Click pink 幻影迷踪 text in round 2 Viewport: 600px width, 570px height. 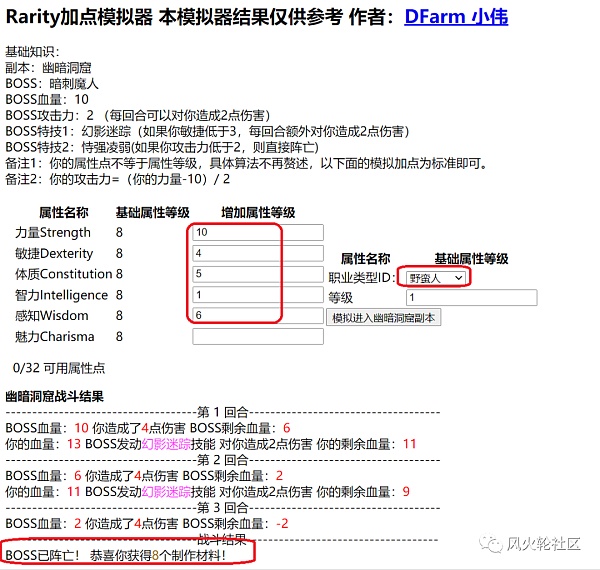[164, 492]
